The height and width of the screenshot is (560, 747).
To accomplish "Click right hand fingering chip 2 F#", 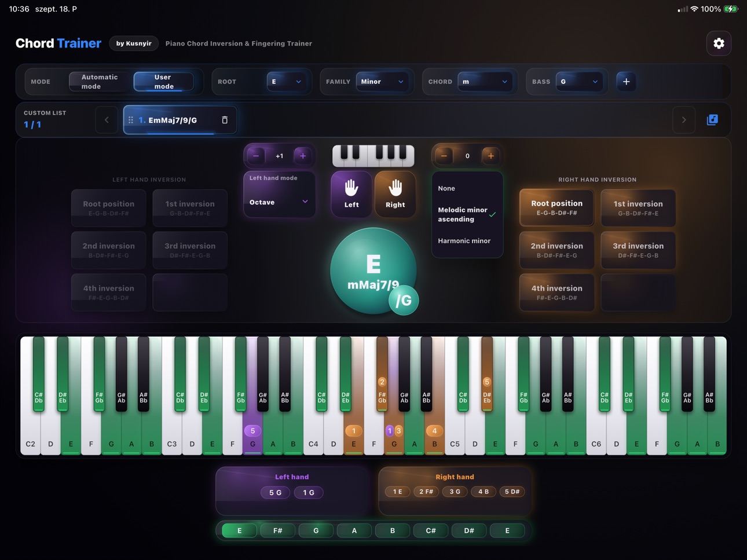I will [x=426, y=492].
